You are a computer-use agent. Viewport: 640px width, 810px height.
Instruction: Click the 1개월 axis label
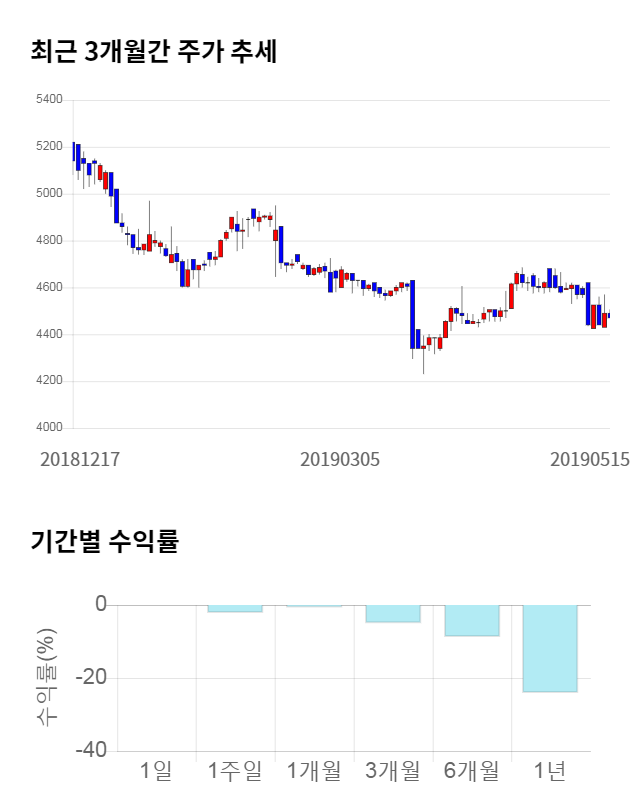pyautogui.click(x=314, y=771)
